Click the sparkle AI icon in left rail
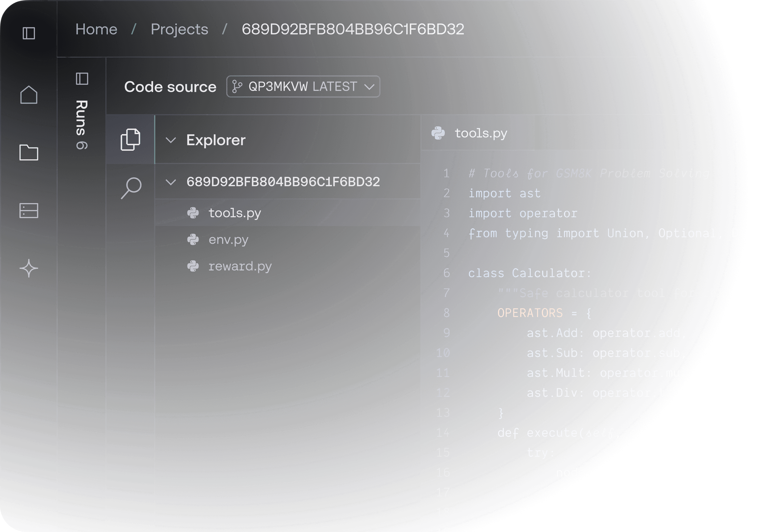 coord(29,268)
